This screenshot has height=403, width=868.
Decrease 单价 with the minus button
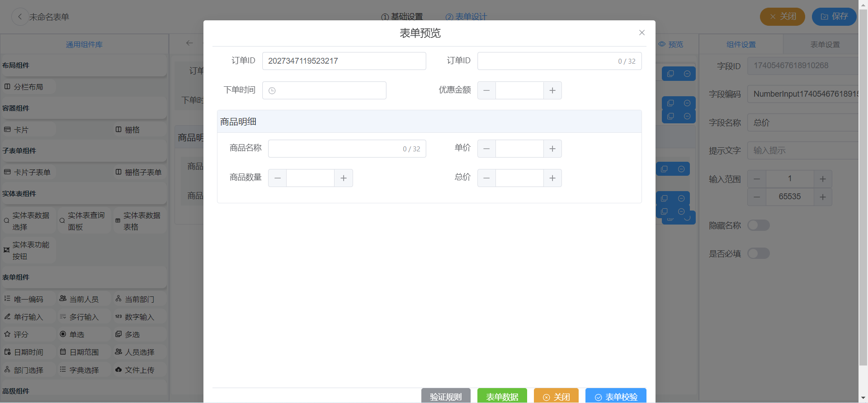(x=486, y=149)
